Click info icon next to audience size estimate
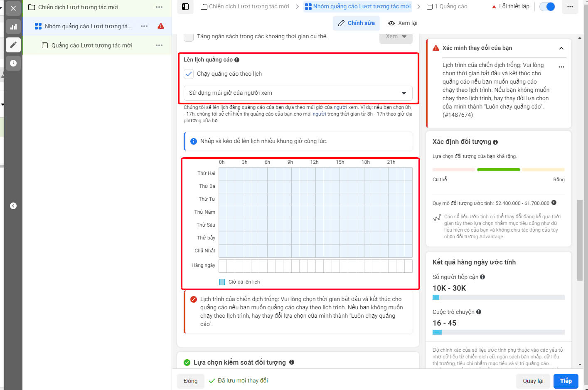588x390 pixels. click(554, 203)
